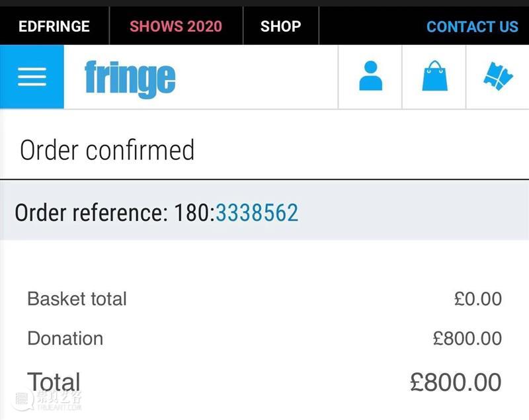Click the user account icon
The width and height of the screenshot is (529, 420).
pyautogui.click(x=370, y=76)
